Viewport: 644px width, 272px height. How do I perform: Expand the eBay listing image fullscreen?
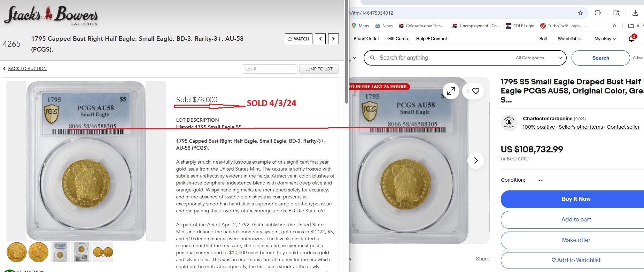click(451, 91)
